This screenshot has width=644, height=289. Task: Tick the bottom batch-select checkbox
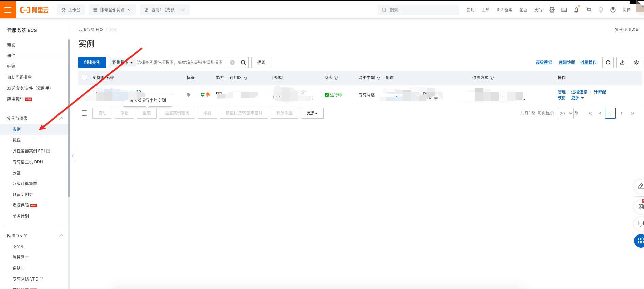point(84,113)
